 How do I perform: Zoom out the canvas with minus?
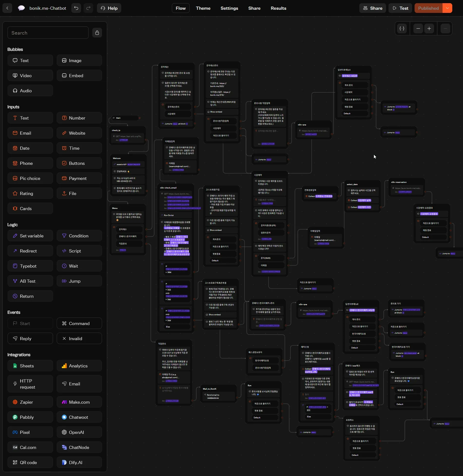click(418, 28)
